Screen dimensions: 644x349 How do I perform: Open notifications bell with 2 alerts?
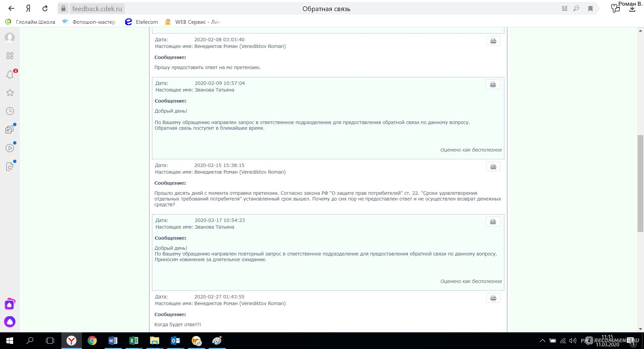(10, 74)
